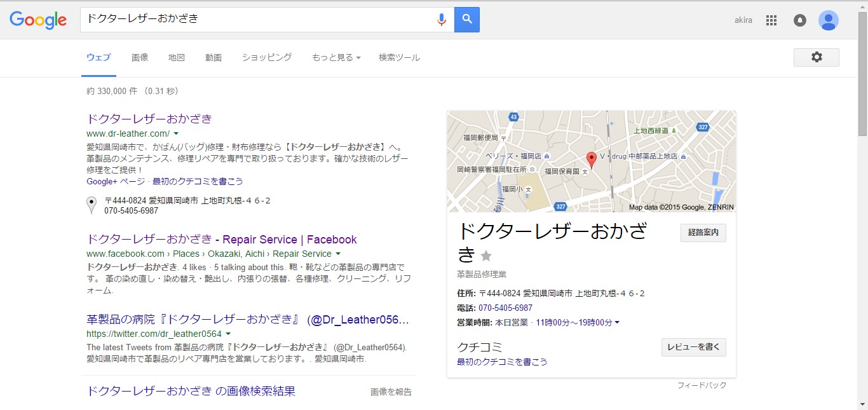Click the 革製品修理業 category text

click(482, 275)
